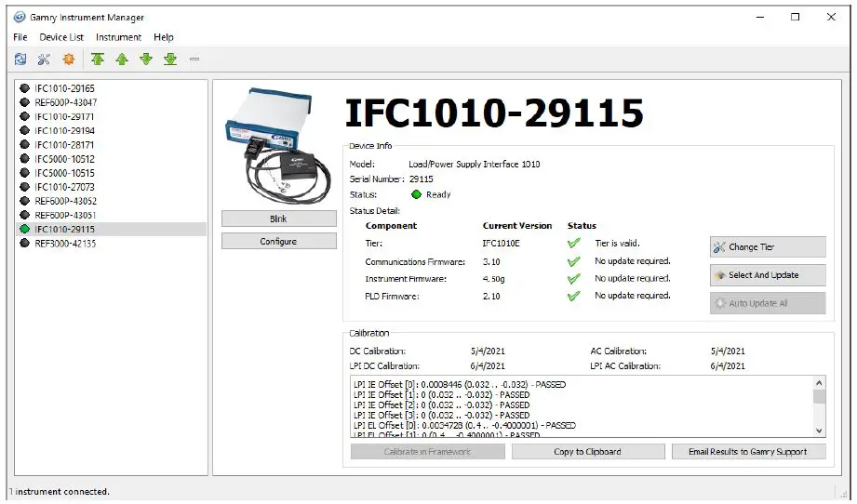857x504 pixels.
Task: Select IFC5000-10515 in the device list
Action: tap(112, 173)
